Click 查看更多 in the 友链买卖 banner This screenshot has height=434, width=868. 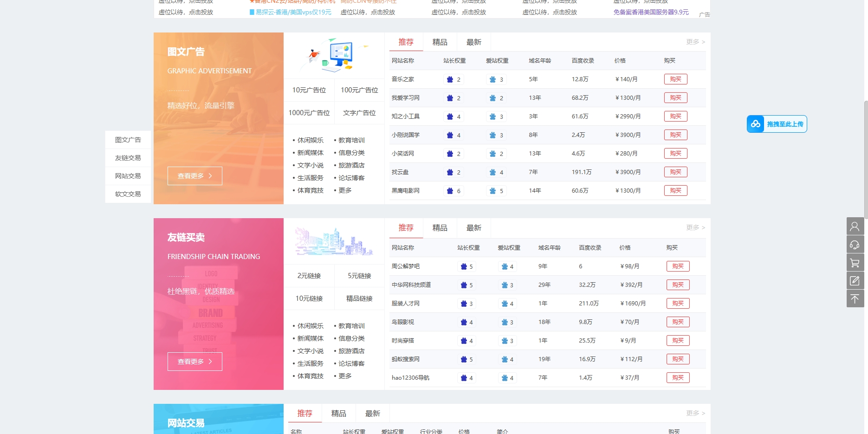195,362
